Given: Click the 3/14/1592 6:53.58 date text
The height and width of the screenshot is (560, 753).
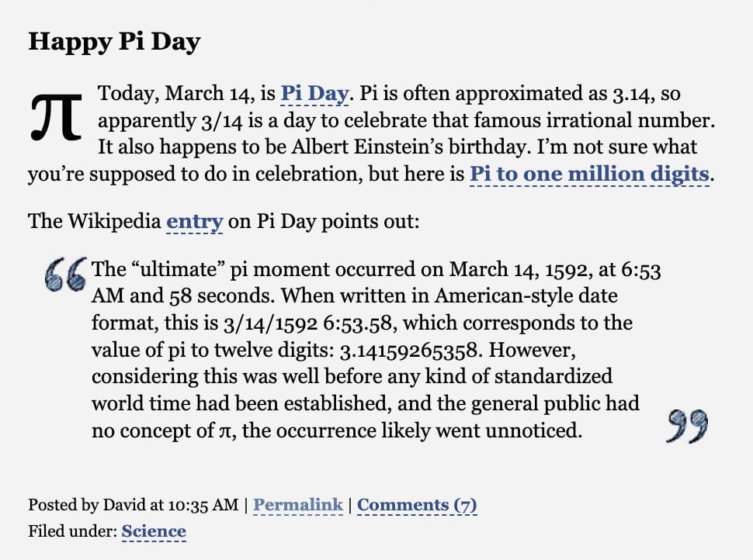Looking at the screenshot, I should pyautogui.click(x=308, y=323).
